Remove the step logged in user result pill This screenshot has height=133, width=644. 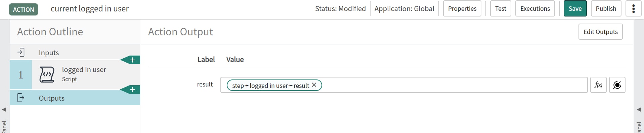(314, 85)
